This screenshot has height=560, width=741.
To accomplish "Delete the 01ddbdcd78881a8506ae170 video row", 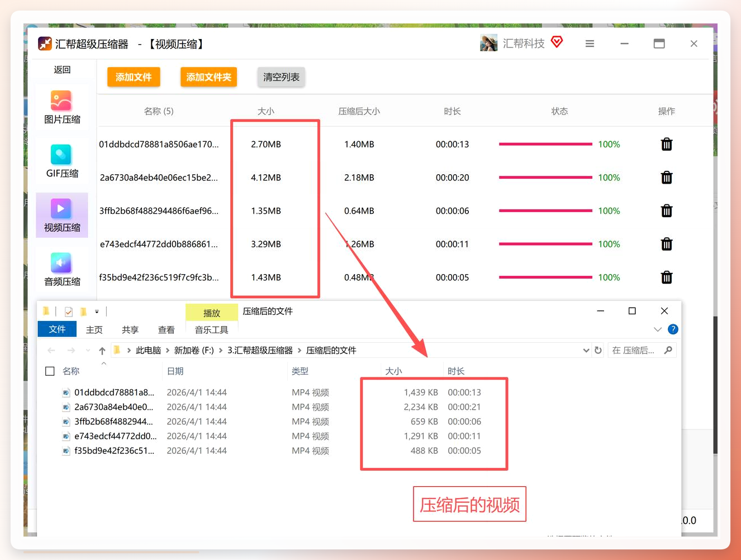I will click(666, 144).
